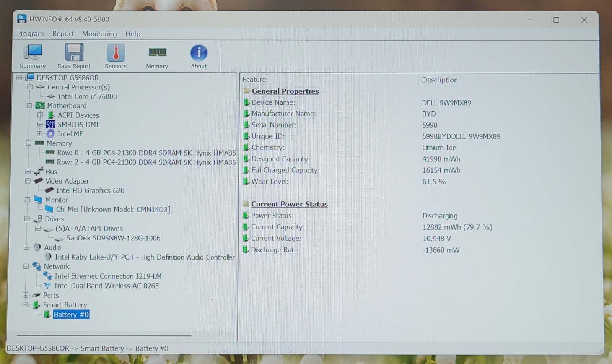Click the General Properties section heading

coord(285,91)
